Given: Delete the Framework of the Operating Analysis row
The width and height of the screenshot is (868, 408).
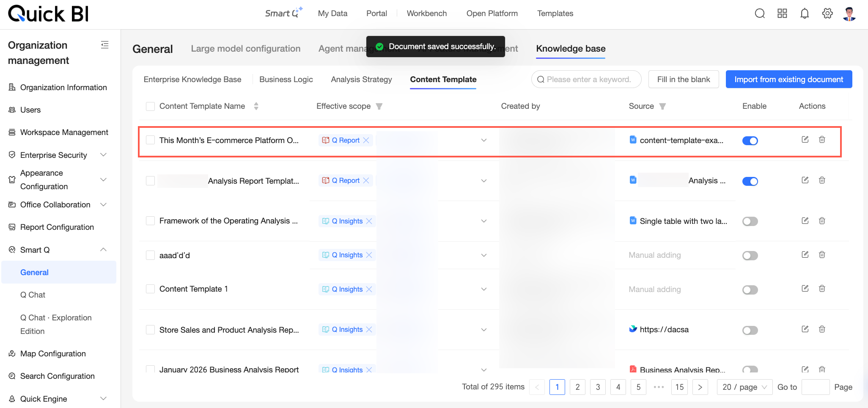Looking at the screenshot, I should pos(822,221).
